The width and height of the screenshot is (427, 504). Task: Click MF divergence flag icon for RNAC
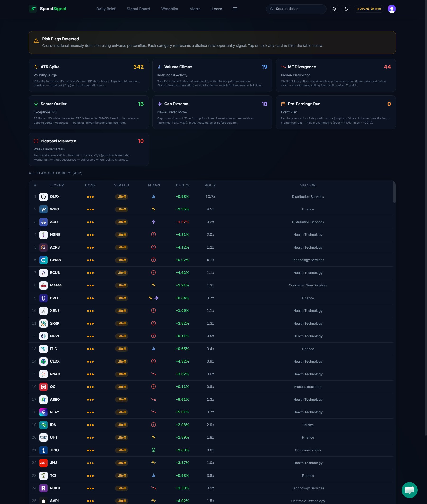154,374
